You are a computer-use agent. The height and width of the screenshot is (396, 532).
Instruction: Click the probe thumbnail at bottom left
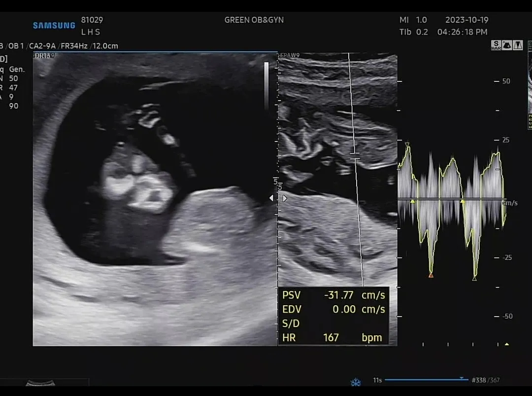pyautogui.click(x=41, y=383)
